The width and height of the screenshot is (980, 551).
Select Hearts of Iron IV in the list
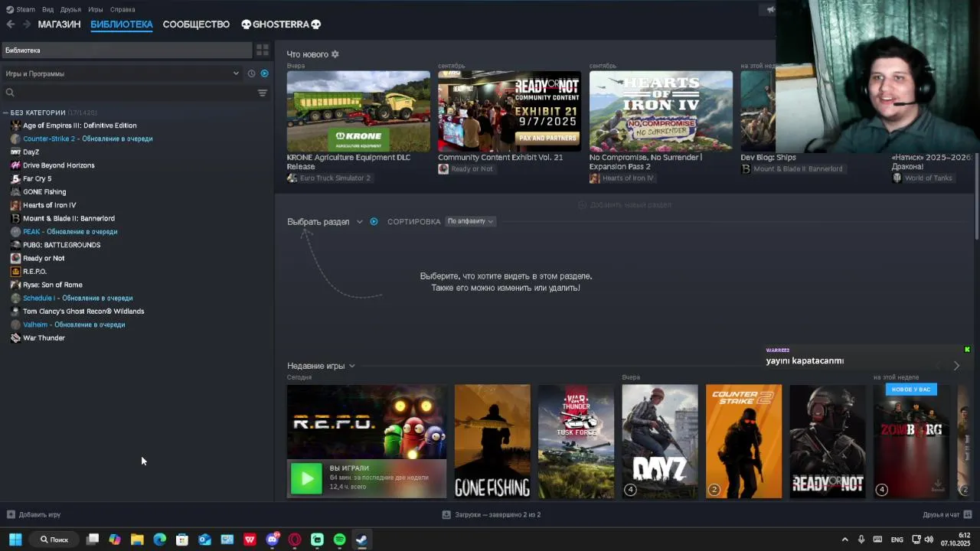point(49,205)
